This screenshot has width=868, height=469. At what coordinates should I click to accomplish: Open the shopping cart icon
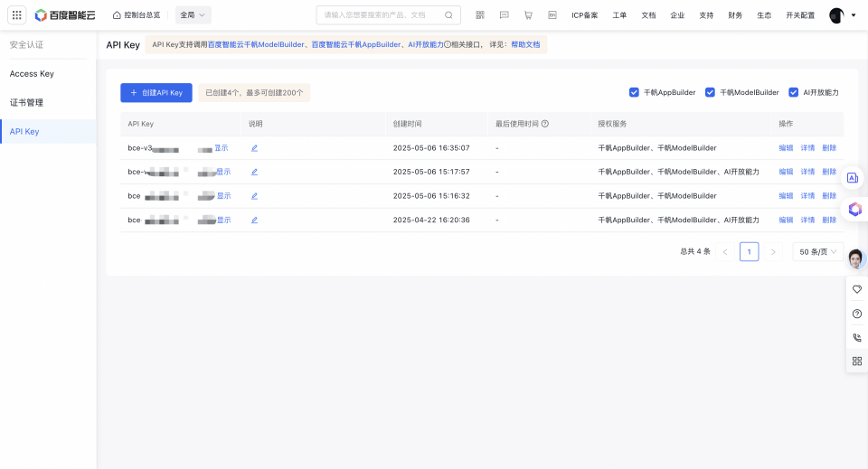[x=528, y=15]
